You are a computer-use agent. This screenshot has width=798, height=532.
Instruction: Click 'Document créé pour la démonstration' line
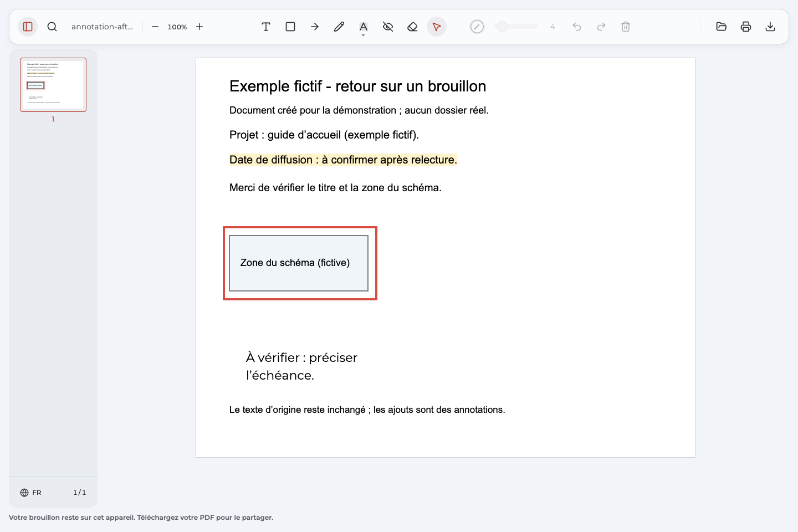tap(359, 110)
